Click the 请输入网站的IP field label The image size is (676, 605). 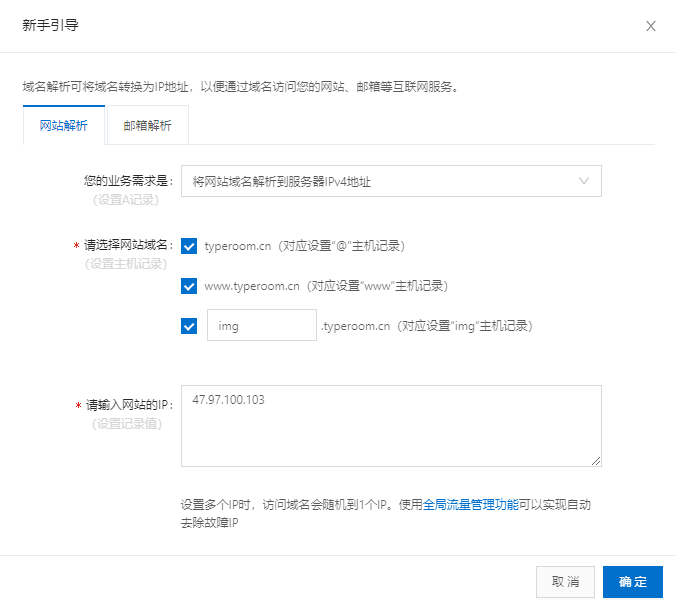[129, 405]
